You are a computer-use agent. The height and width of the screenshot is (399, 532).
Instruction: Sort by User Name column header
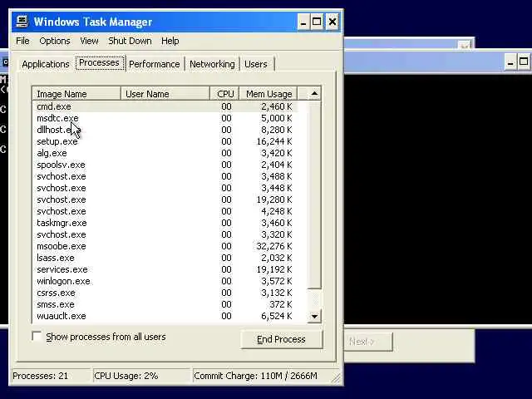click(165, 94)
